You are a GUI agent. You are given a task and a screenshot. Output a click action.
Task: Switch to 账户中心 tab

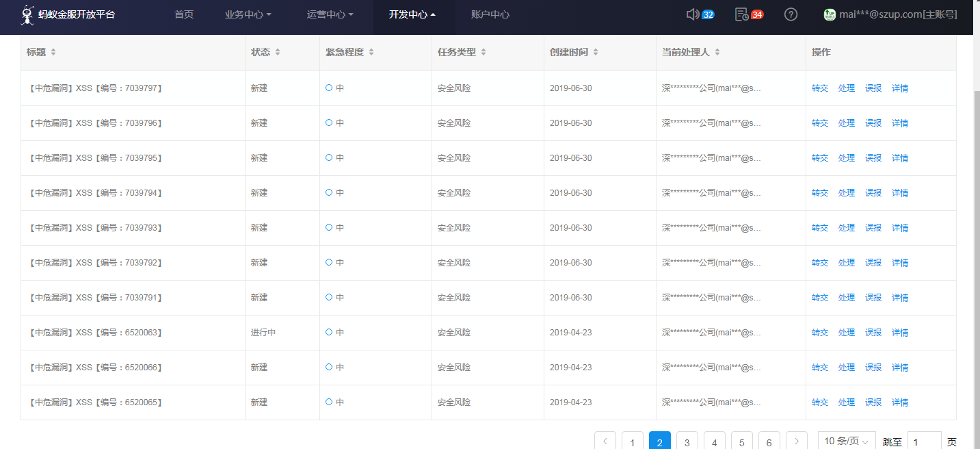(490, 14)
